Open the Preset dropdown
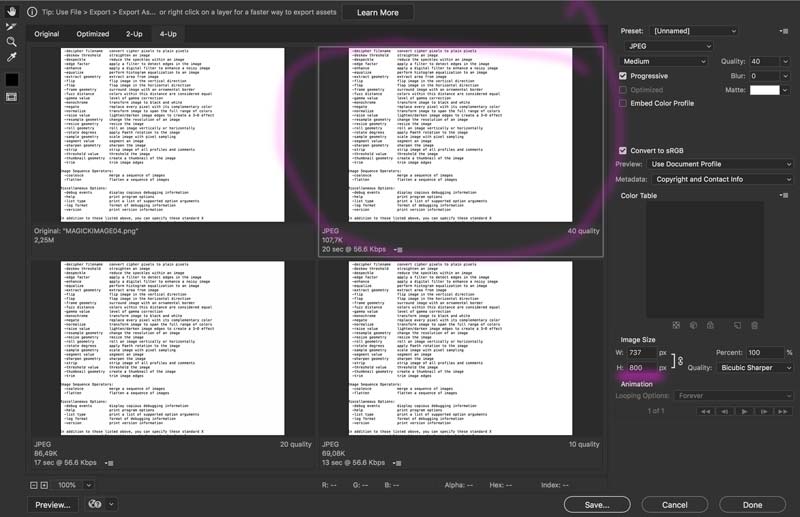 694,31
